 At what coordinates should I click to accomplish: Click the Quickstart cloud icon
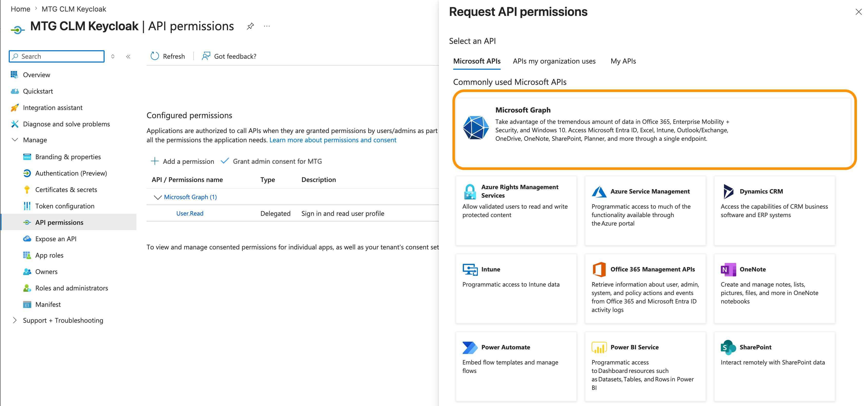coord(15,91)
